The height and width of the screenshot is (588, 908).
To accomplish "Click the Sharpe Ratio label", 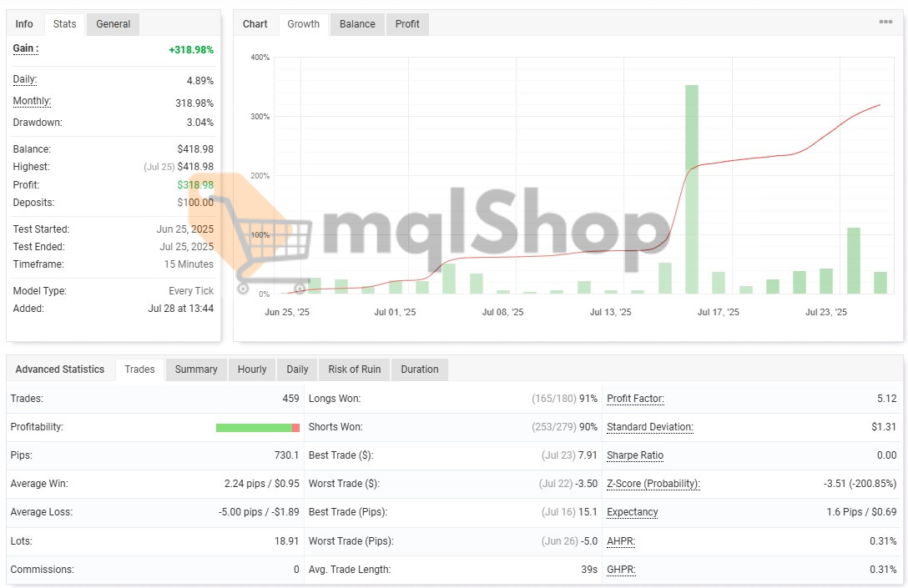I will point(635,455).
